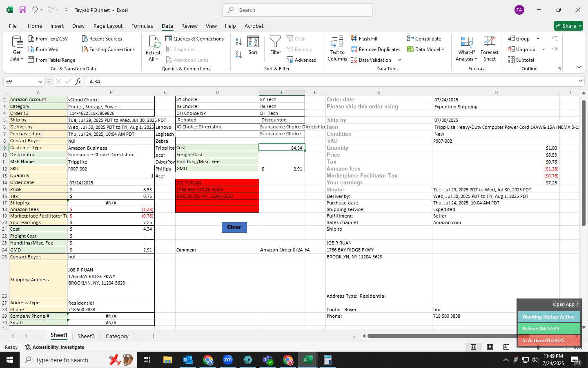Open File Explorer from taskbar

[x=167, y=360]
